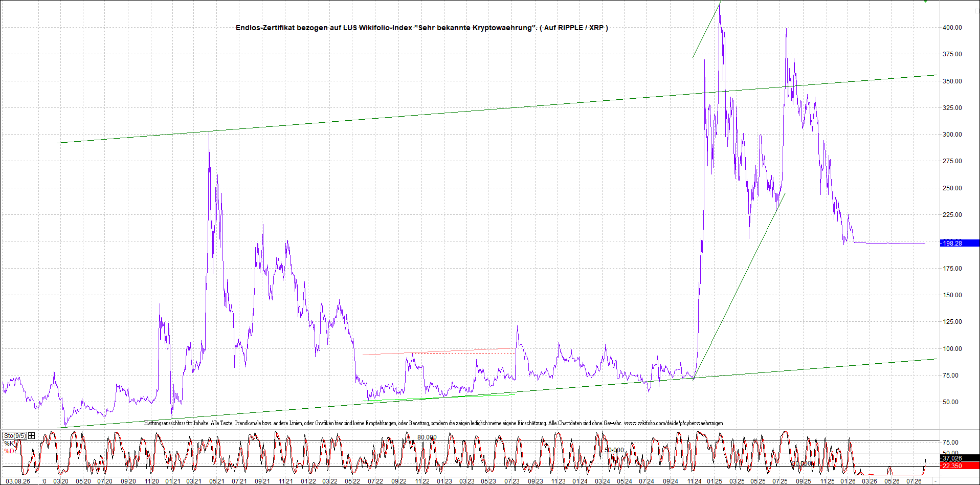Select the 07|26 marker on the time axis
Viewport: 980px width, 485px height.
tap(914, 481)
